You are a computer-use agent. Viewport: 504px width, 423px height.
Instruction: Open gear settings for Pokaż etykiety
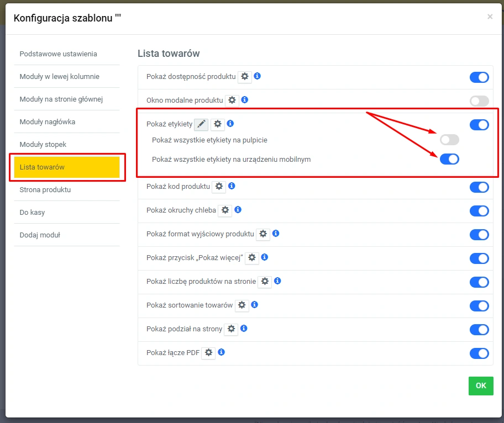pos(218,124)
